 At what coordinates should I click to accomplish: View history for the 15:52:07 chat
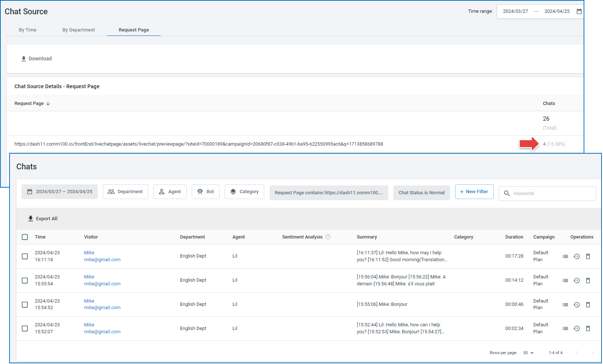pyautogui.click(x=577, y=329)
